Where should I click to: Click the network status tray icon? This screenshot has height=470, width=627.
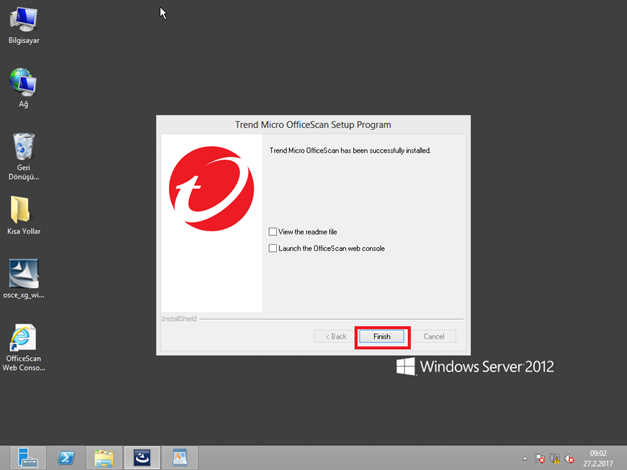[555, 458]
